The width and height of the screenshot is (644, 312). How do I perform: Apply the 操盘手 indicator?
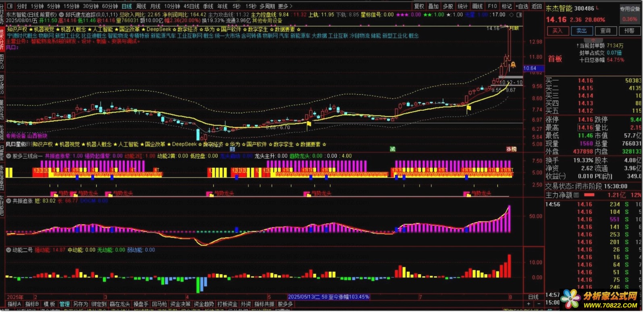[141, 304]
